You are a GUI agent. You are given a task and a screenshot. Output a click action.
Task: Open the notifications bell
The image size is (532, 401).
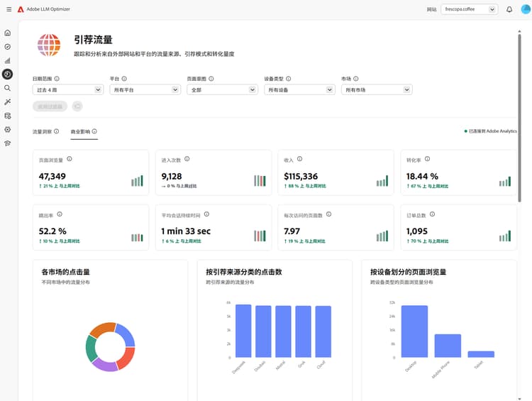[509, 9]
